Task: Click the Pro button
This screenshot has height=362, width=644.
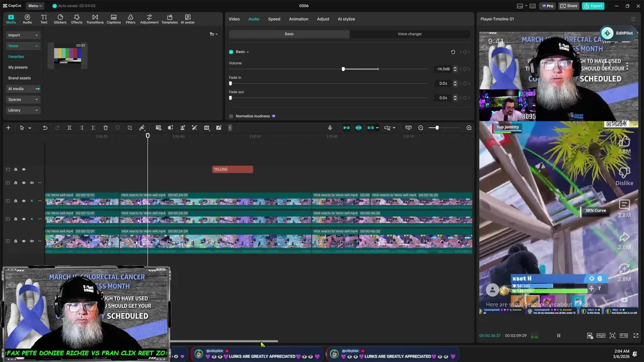Action: click(547, 6)
